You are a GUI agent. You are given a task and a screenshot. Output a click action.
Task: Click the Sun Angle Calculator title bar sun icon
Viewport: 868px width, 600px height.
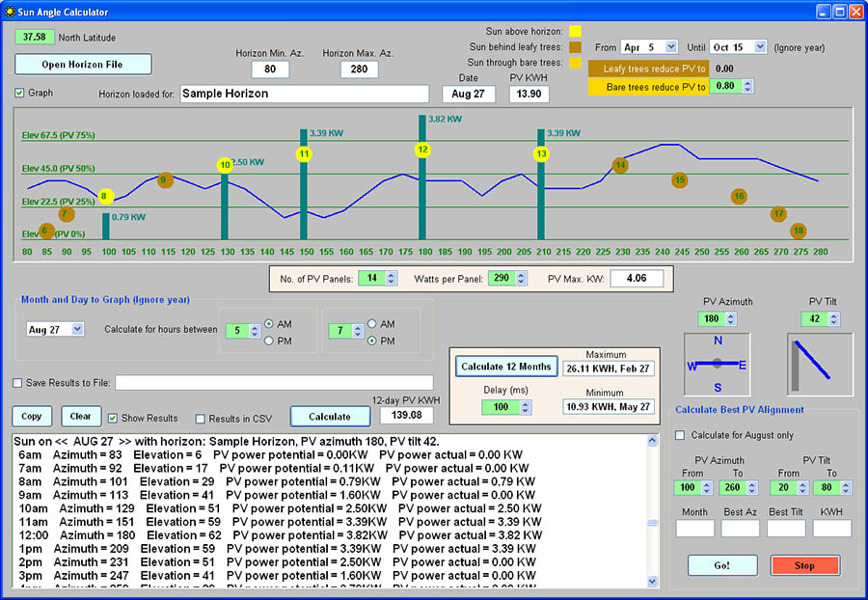[10, 12]
